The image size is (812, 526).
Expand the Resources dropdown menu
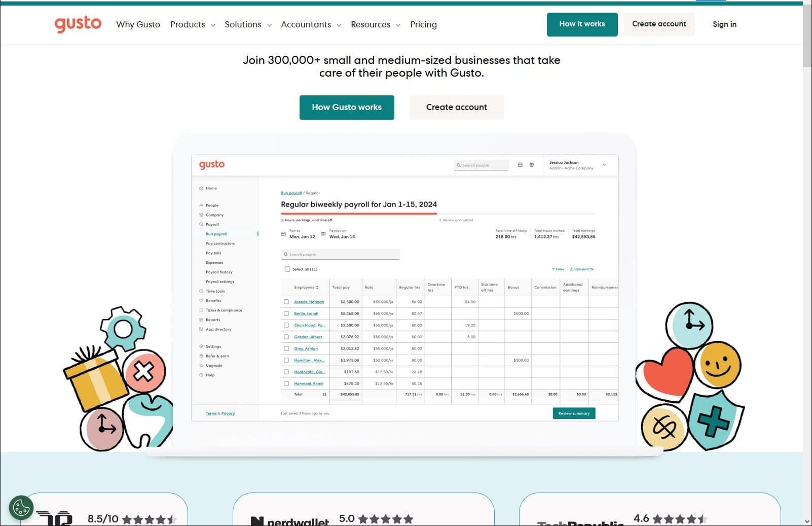pyautogui.click(x=376, y=24)
